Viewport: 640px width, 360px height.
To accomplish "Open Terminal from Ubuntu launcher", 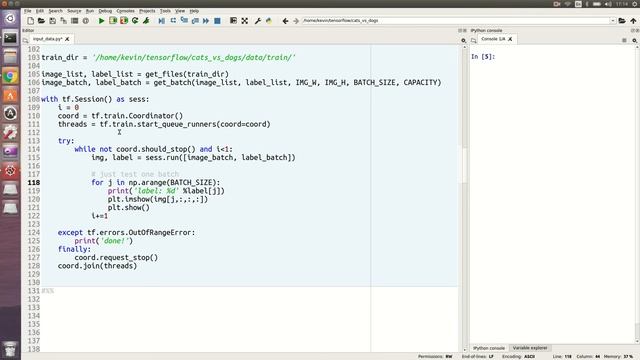I will (x=10, y=38).
